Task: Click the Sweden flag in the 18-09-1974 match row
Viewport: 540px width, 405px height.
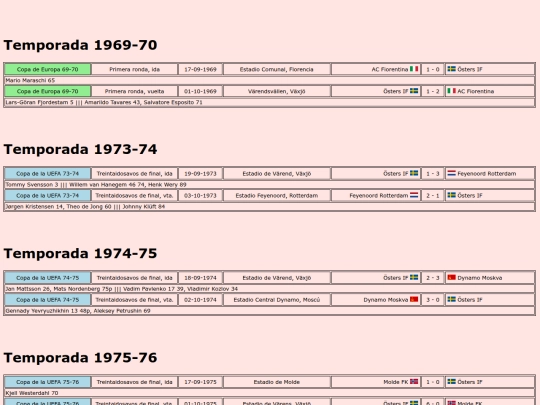Action: (x=414, y=278)
